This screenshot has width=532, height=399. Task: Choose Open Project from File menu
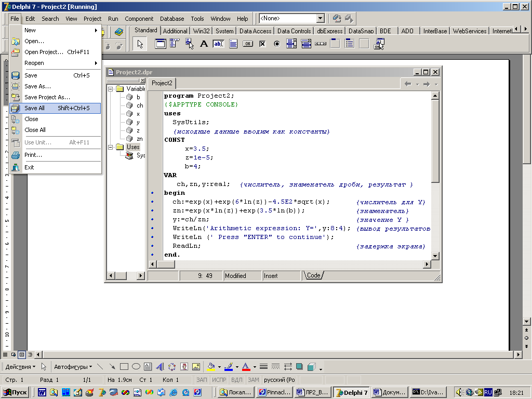pyautogui.click(x=55, y=52)
